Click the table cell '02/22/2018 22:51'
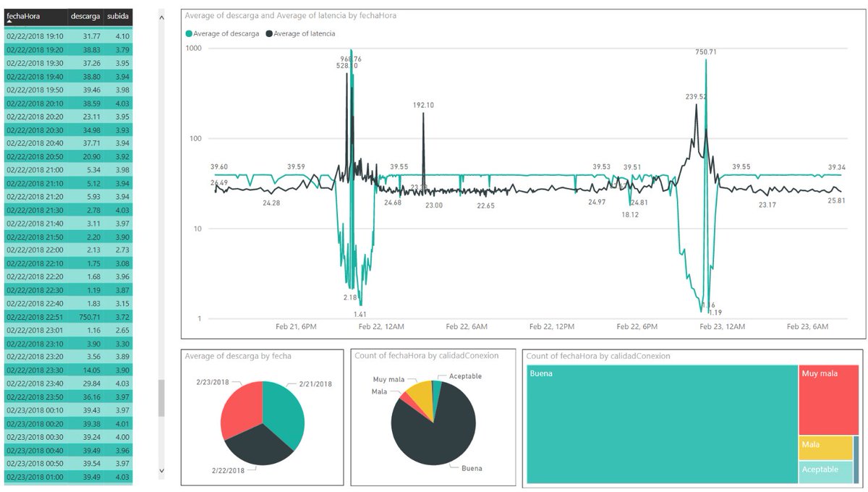Viewport: 868px width, 492px height. [x=35, y=317]
